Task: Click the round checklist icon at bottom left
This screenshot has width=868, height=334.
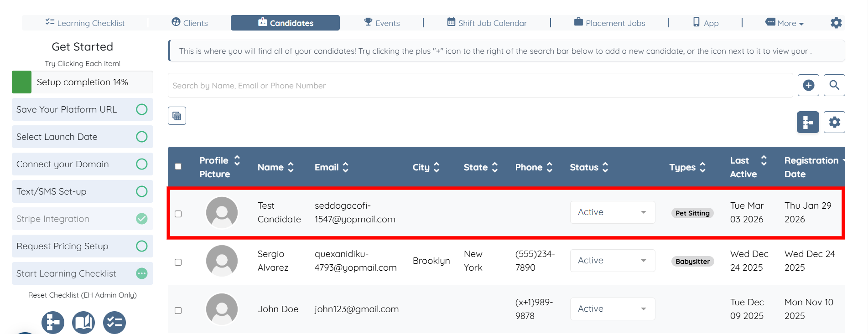Action: (114, 323)
